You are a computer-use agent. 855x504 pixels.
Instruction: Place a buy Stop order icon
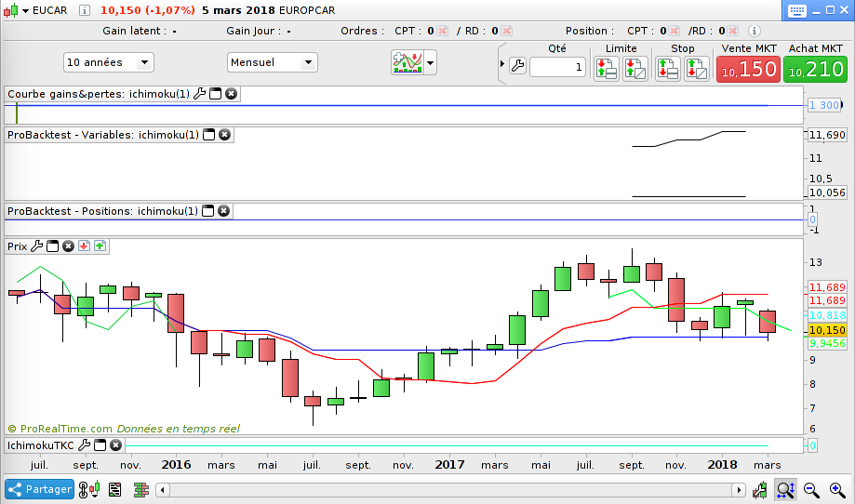pos(667,69)
